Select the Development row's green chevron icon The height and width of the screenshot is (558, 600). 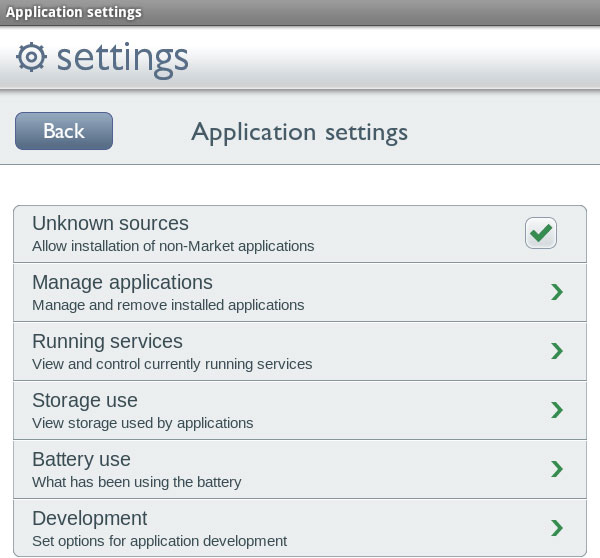click(x=557, y=528)
